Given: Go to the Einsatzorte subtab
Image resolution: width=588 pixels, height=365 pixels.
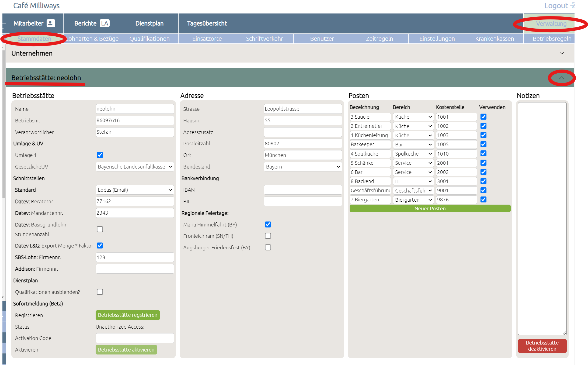Looking at the screenshot, I should coord(207,39).
